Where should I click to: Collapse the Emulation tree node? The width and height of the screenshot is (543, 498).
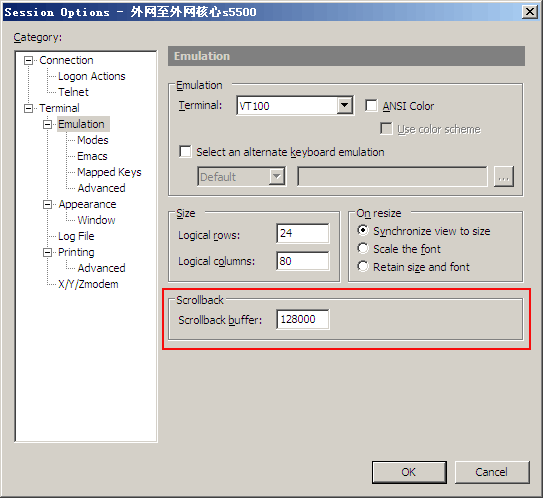click(x=47, y=124)
